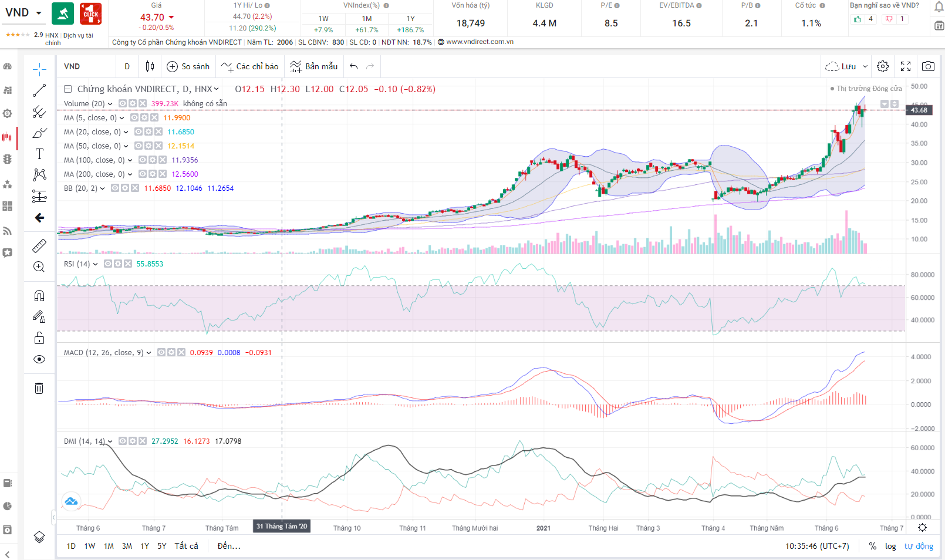Activate the zoom in tool
This screenshot has width=945, height=560.
coord(39,266)
